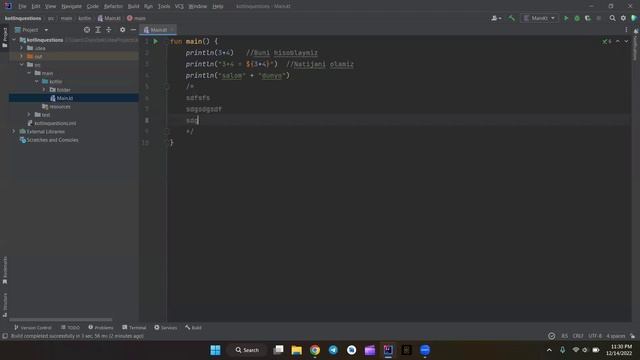
Task: Hide the Project tool window
Action: coord(133,30)
